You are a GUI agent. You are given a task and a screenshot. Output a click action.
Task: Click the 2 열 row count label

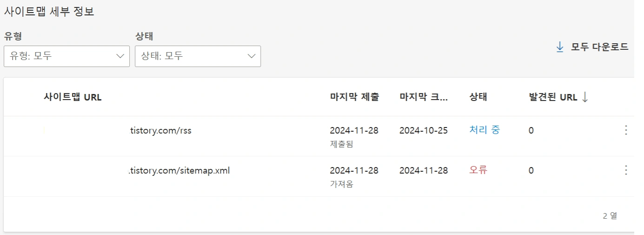[x=610, y=215]
